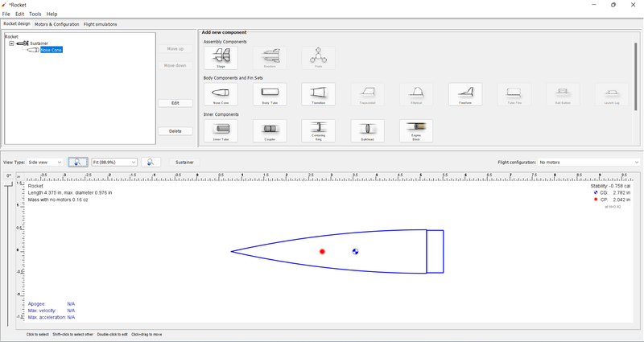Open the File menu
Screen dimensions: 644x342
(x=6, y=14)
